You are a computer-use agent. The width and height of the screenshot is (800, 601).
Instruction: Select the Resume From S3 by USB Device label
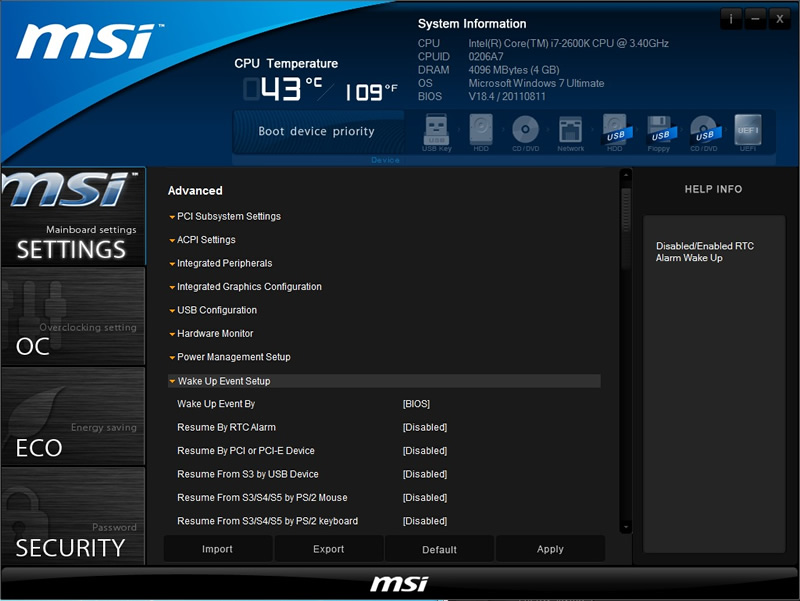(248, 474)
